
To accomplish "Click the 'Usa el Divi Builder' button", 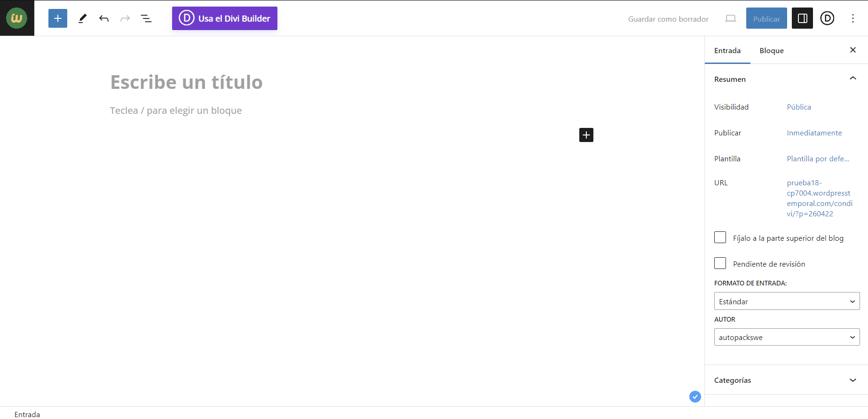I will coord(225,18).
